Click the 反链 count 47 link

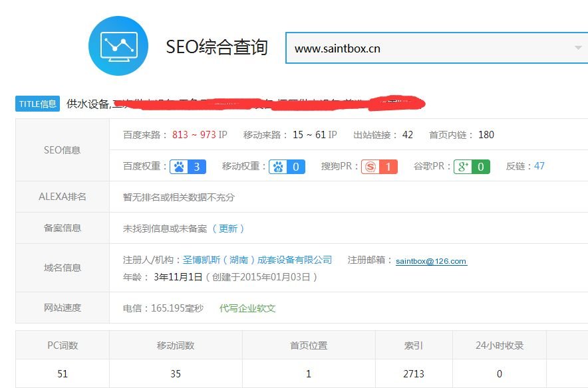[539, 166]
